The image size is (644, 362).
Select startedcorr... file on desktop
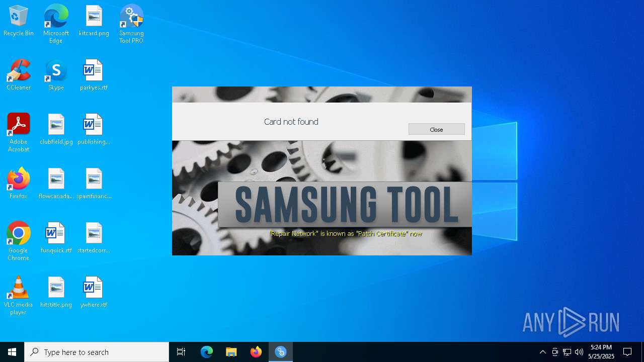(x=94, y=238)
